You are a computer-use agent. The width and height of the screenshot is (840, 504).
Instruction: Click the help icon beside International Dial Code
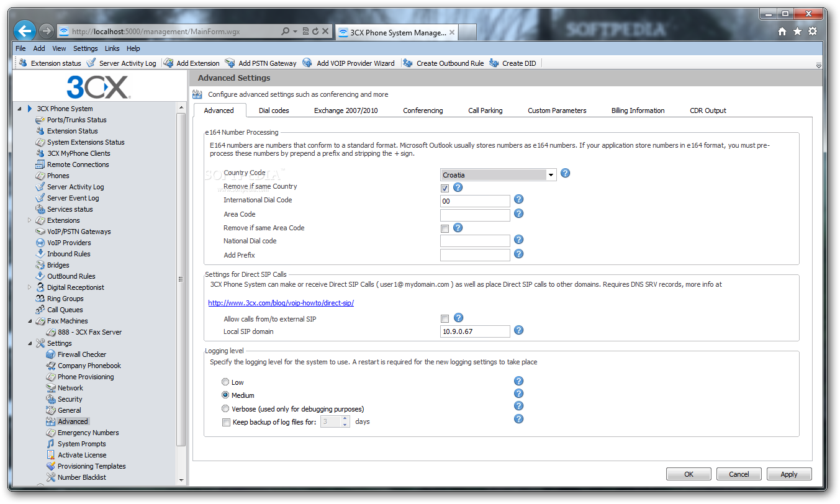pyautogui.click(x=519, y=200)
